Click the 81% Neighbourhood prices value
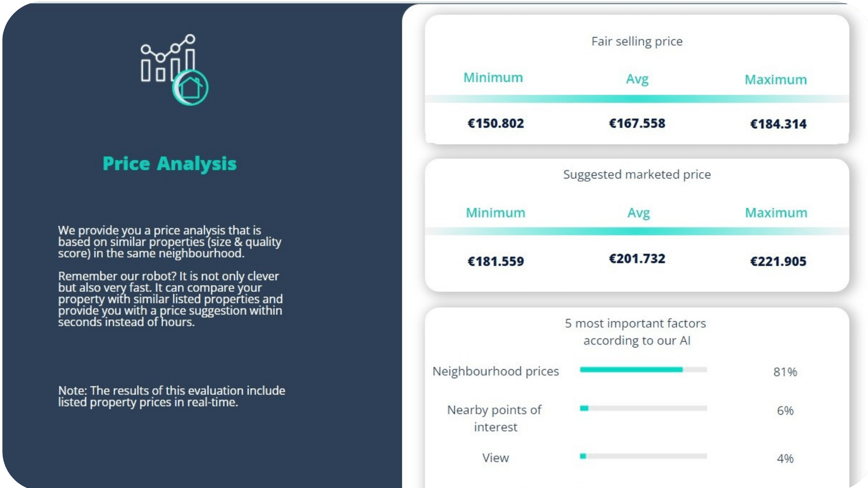 [x=785, y=372]
